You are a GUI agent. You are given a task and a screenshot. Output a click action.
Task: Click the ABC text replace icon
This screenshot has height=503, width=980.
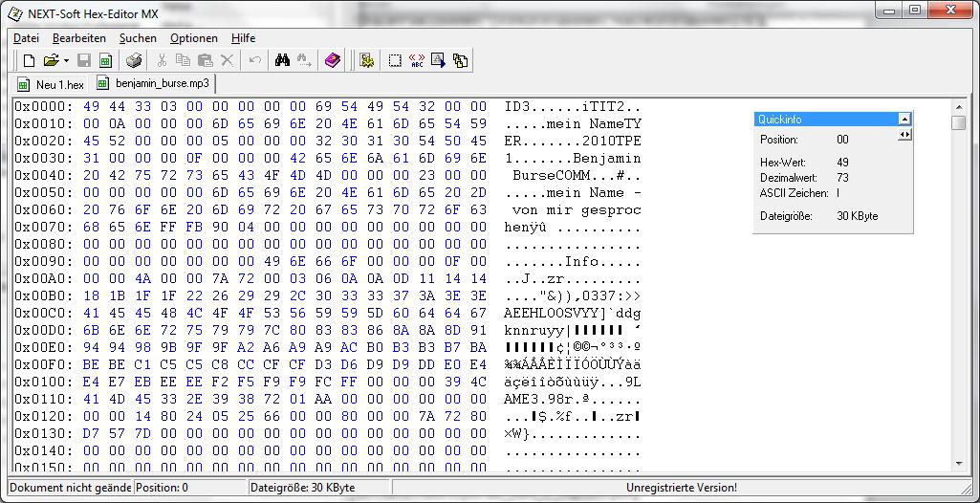[x=417, y=60]
